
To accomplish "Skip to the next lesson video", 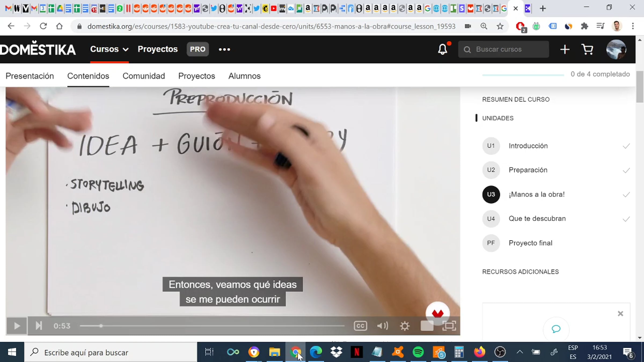I will point(39,326).
